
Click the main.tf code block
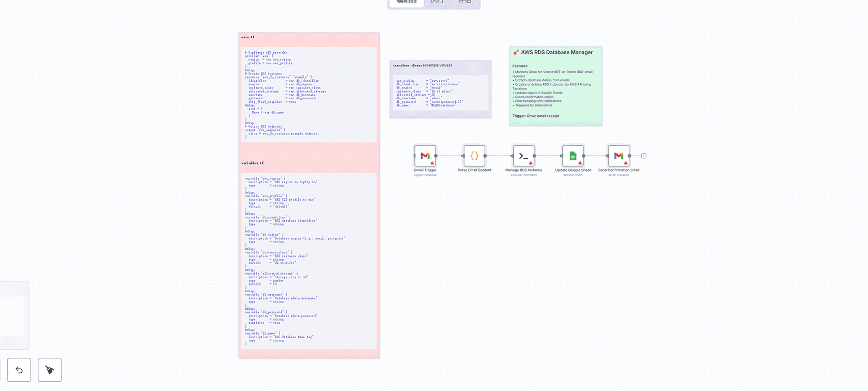click(308, 94)
